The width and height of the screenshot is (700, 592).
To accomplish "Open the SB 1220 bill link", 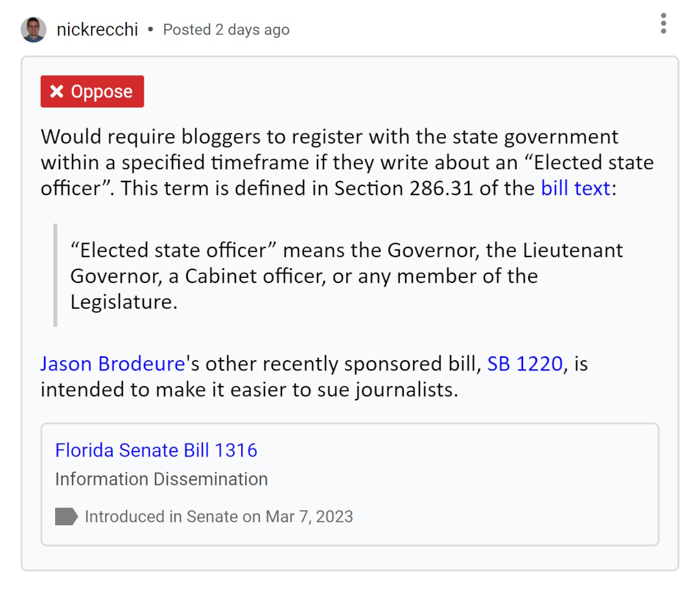I will coord(524,363).
